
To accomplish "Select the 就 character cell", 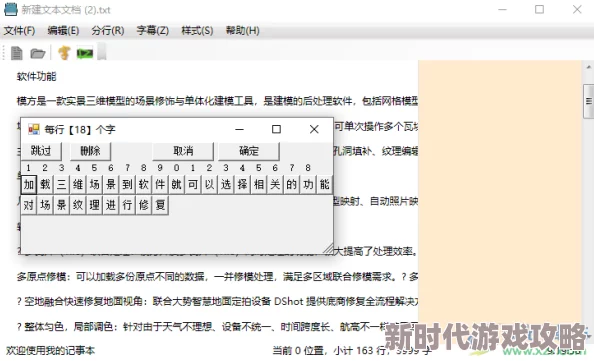I will coord(176,184).
